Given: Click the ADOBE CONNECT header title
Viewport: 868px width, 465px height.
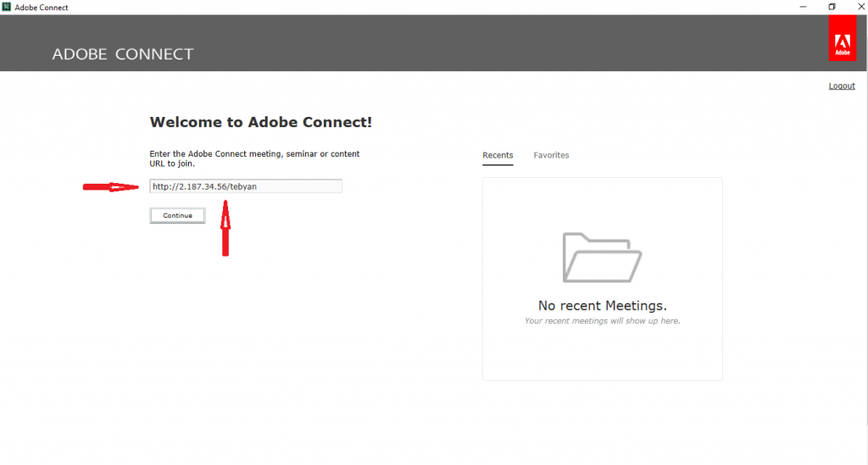Looking at the screenshot, I should pyautogui.click(x=123, y=54).
